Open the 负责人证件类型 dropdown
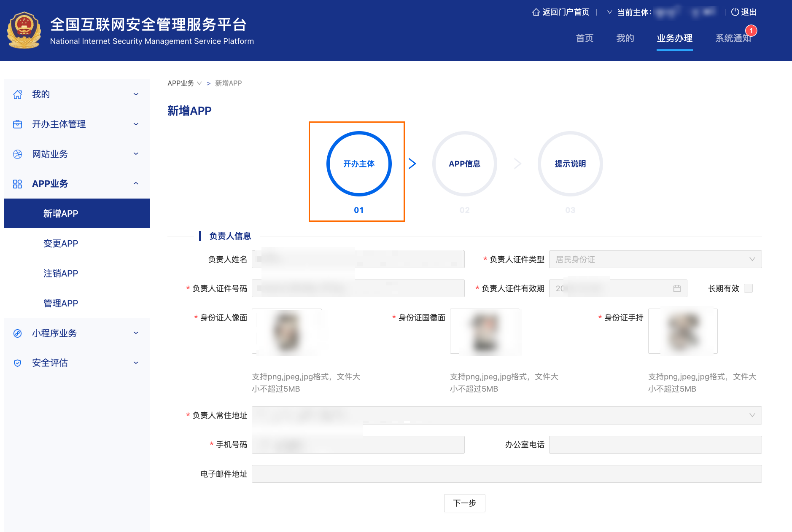Image resolution: width=792 pixels, height=532 pixels. 655,259
